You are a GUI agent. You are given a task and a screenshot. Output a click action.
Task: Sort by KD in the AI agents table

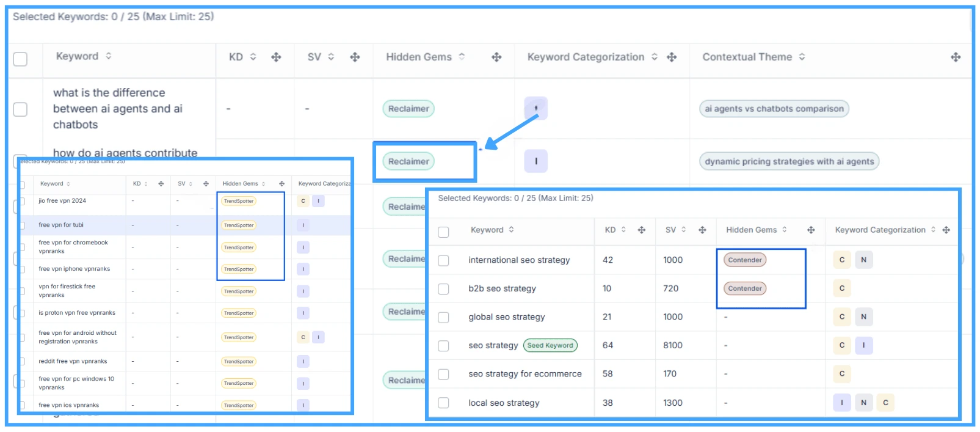(253, 57)
